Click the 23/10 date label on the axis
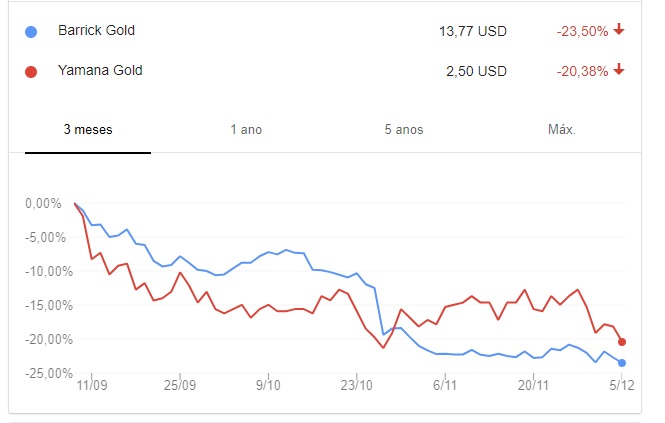 (x=356, y=383)
